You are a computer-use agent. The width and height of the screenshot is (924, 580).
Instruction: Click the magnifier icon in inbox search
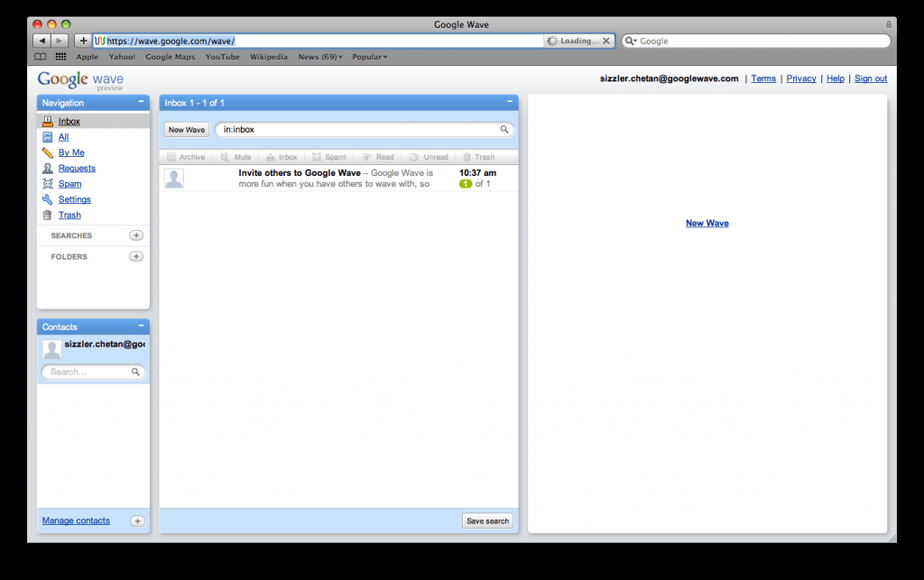coord(504,130)
